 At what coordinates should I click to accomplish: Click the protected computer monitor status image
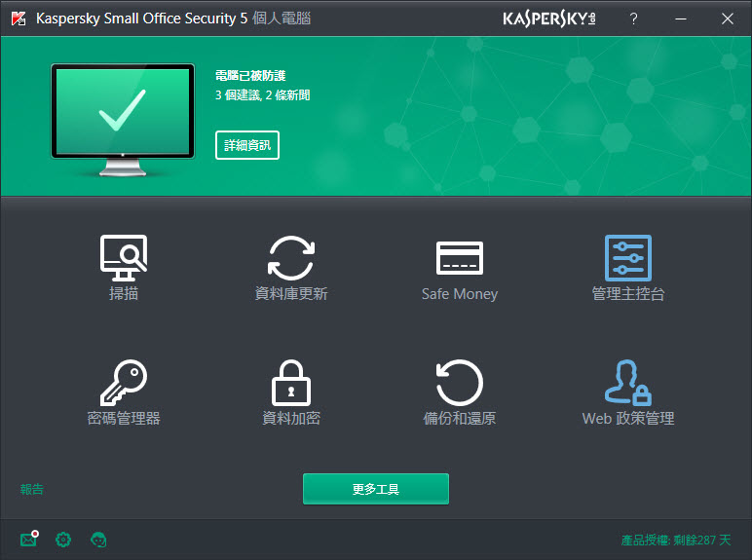[x=123, y=120]
